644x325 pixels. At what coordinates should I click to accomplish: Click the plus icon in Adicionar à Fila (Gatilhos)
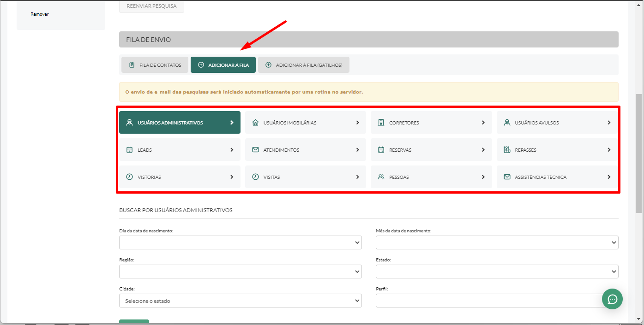[268, 65]
